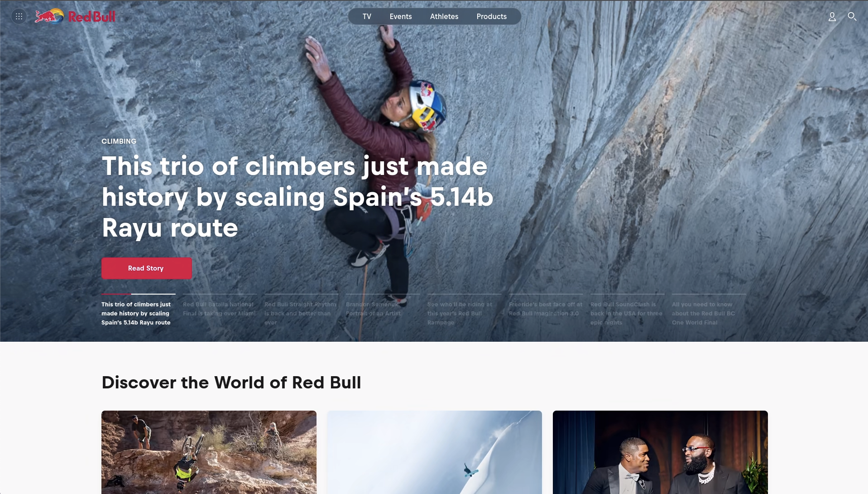This screenshot has height=494, width=868.
Task: Open the user account icon
Action: (832, 17)
